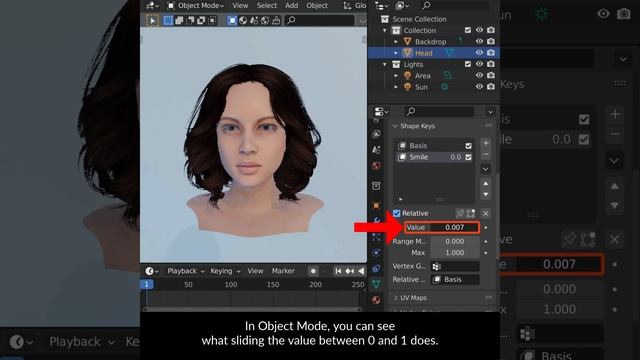Choose the intersect selection mode icon

212,20
